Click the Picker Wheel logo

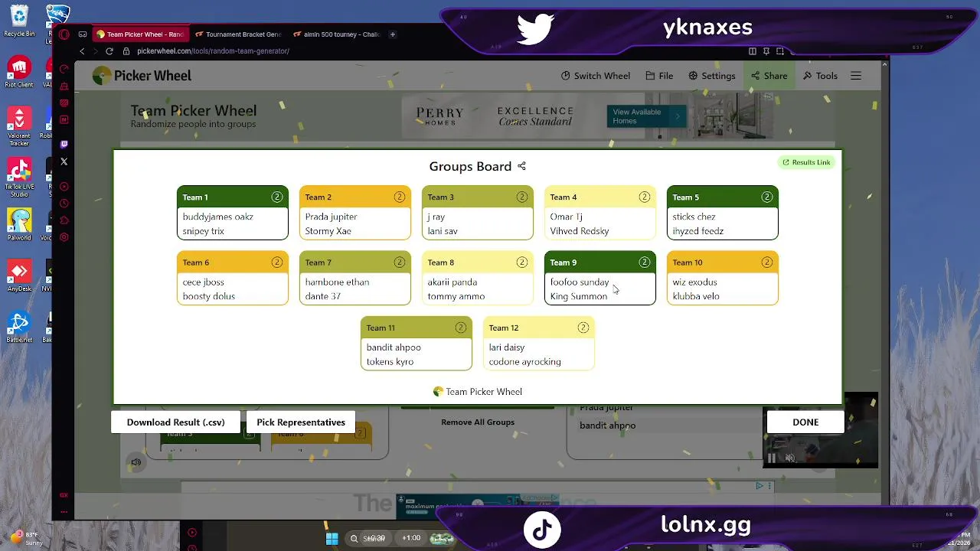(x=142, y=76)
